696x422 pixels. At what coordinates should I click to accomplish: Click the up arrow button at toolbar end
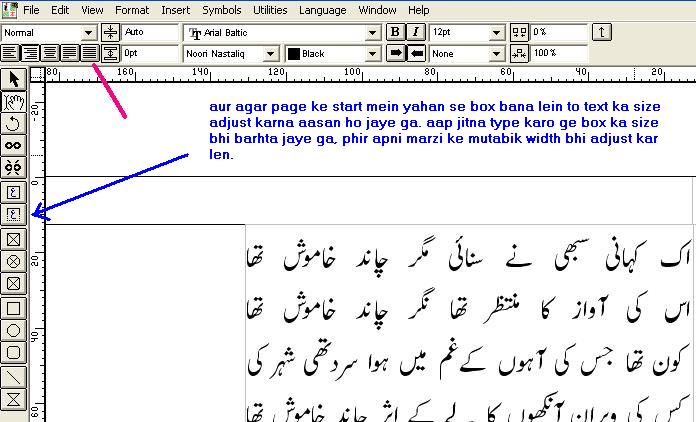[x=601, y=33]
